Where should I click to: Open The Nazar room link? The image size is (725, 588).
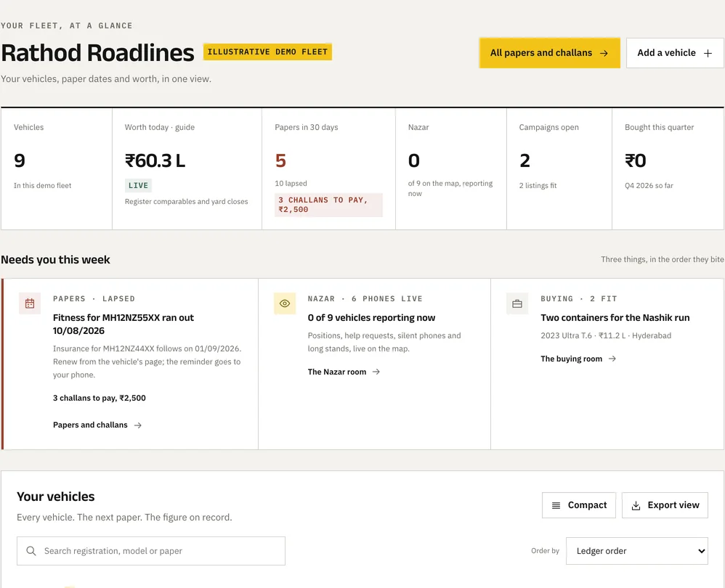click(x=344, y=372)
